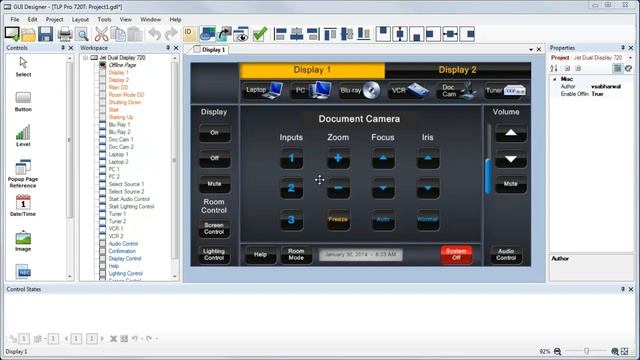Select the Display 2 header tab on canvas
640x360 pixels.
click(458, 70)
